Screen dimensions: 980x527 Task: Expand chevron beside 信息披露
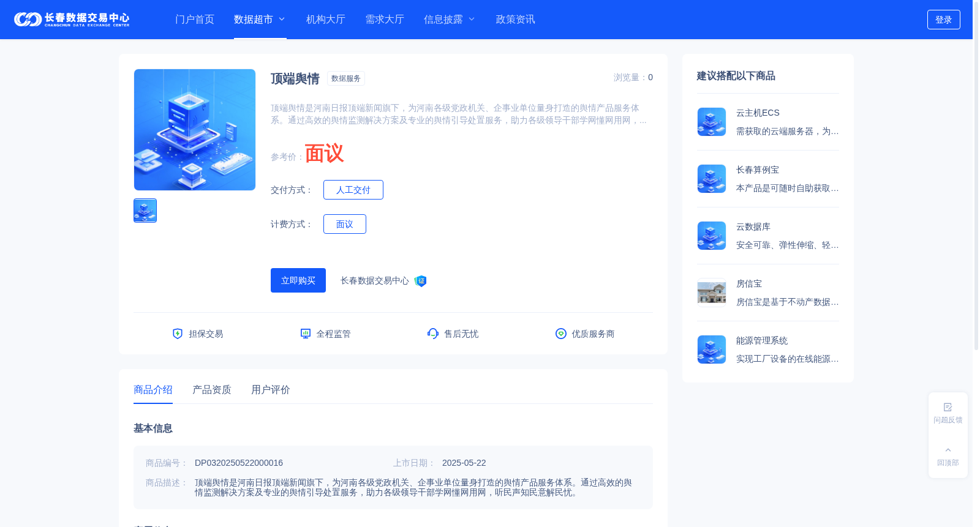(472, 20)
